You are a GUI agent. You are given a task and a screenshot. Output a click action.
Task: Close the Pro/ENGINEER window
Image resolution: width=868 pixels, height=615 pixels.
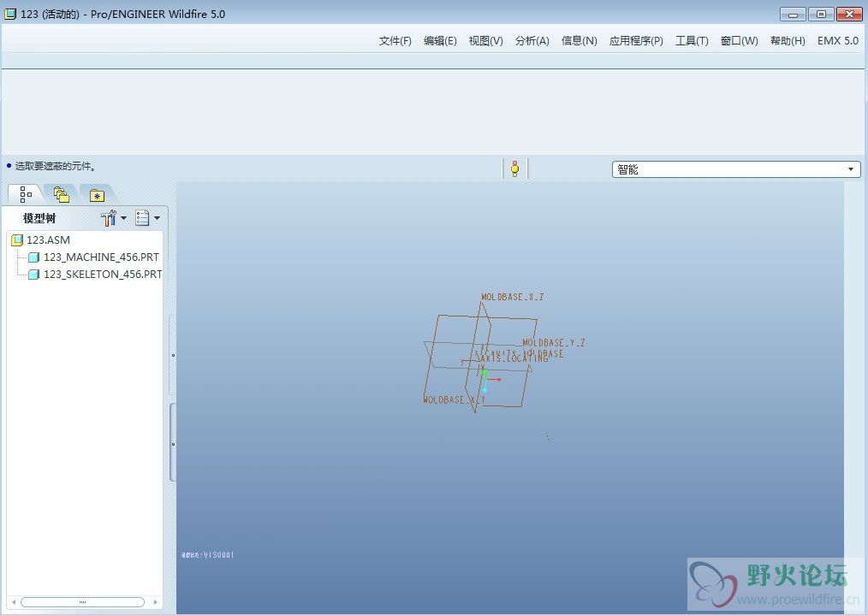pos(849,15)
